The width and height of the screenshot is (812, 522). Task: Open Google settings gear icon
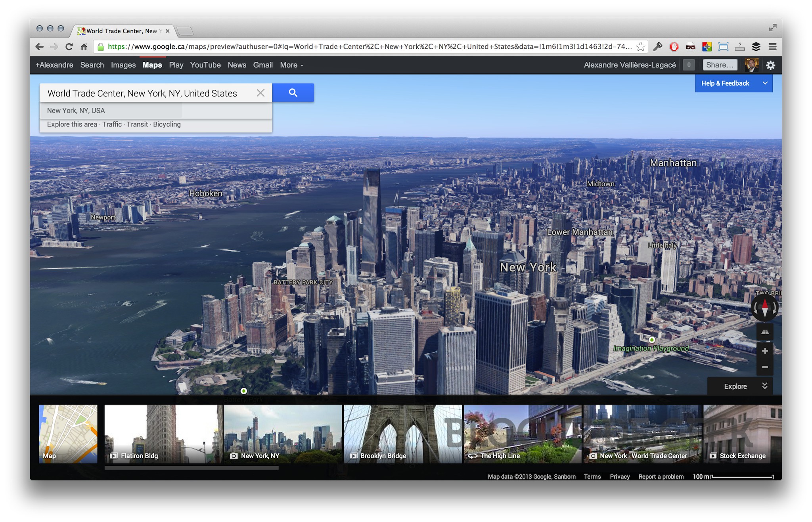click(770, 65)
